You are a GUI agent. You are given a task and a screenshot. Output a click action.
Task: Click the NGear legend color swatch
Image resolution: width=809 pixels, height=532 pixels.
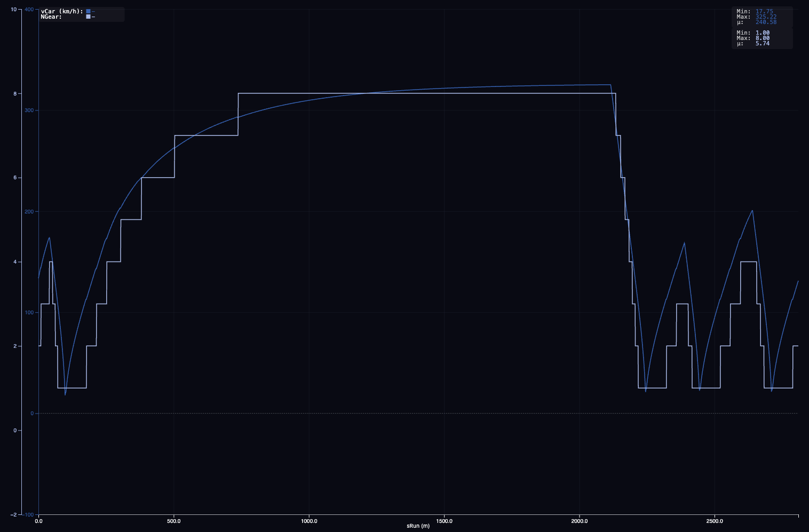(88, 17)
